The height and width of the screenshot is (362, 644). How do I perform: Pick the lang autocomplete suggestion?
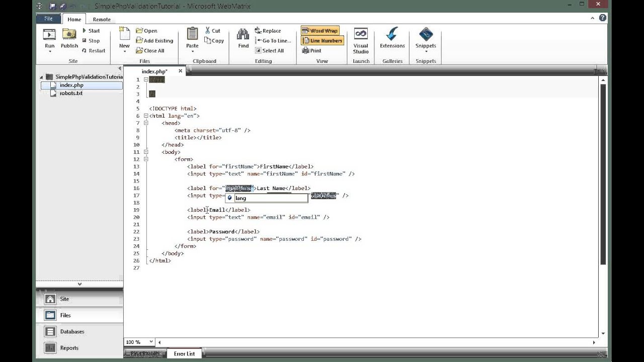click(267, 198)
